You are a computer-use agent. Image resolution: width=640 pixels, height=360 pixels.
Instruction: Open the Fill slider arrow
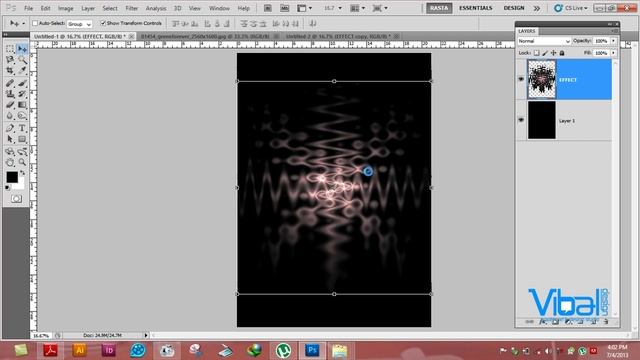click(613, 53)
